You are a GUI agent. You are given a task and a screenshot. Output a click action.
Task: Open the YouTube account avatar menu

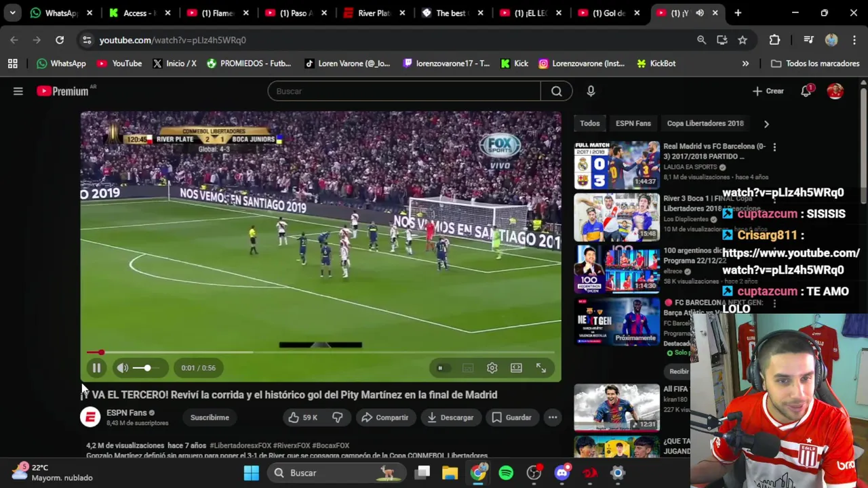pos(835,91)
